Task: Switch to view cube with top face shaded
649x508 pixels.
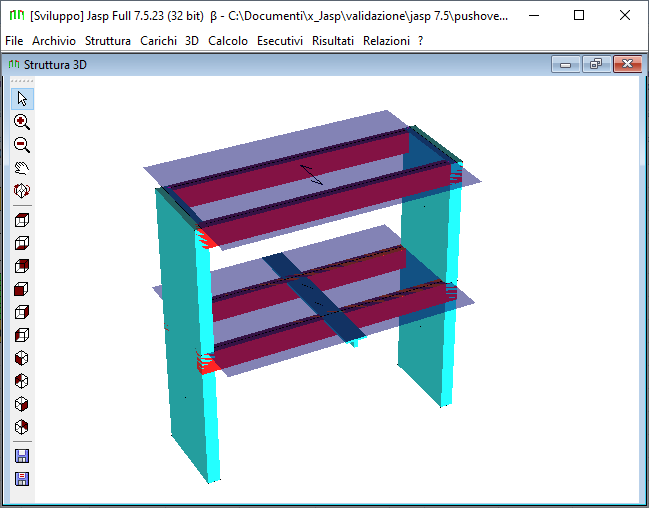Action: pos(22,220)
